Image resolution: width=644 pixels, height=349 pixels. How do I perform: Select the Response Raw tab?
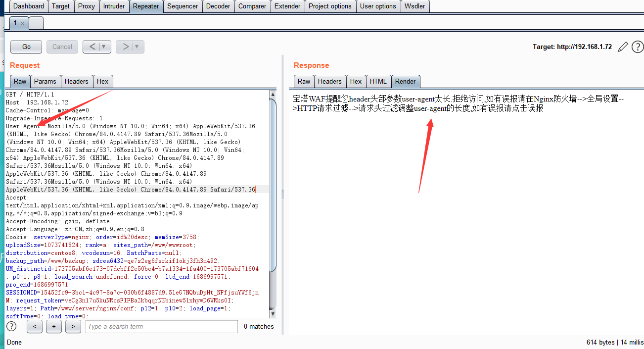click(x=304, y=82)
